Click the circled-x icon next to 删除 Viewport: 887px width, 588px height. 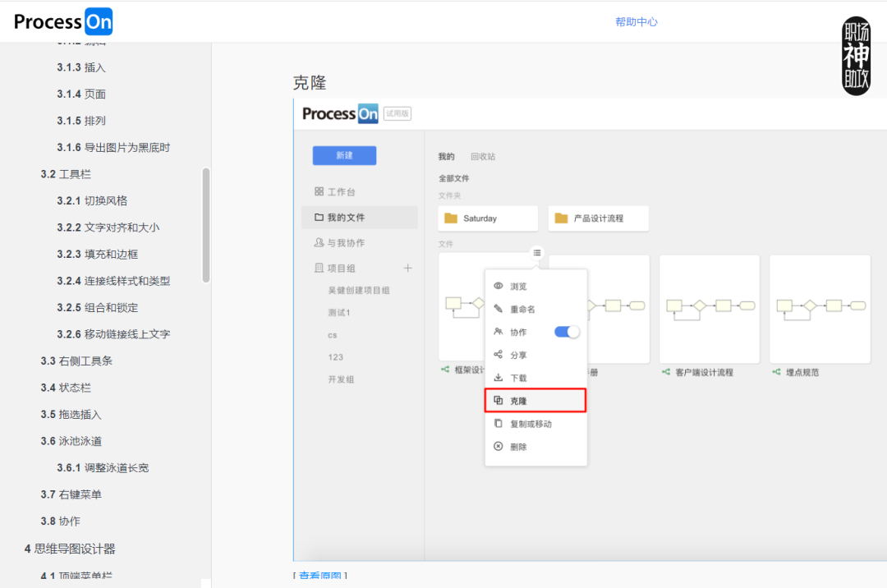(499, 446)
